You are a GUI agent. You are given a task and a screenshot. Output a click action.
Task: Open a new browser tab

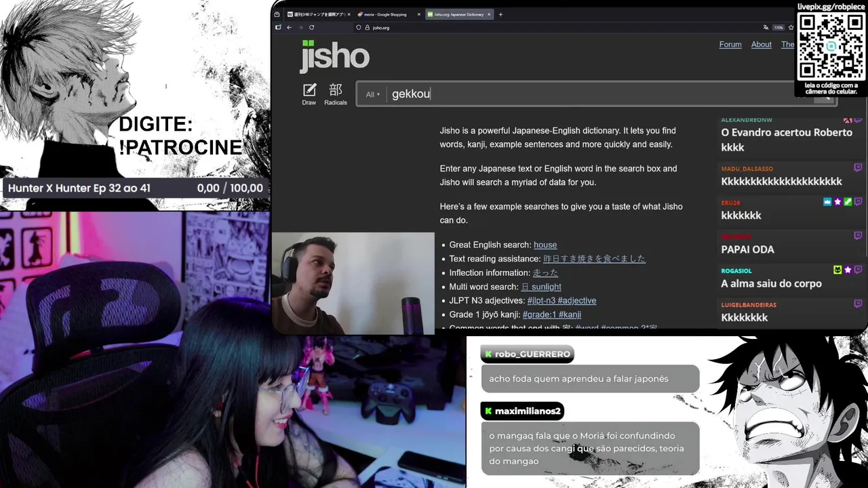pos(500,14)
